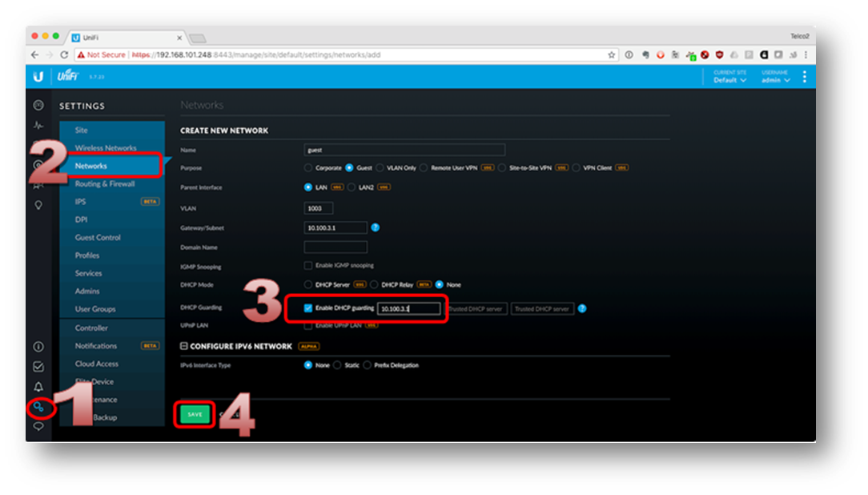
Task: Toggle the Enable DHCP guarding checkbox
Action: (x=308, y=308)
